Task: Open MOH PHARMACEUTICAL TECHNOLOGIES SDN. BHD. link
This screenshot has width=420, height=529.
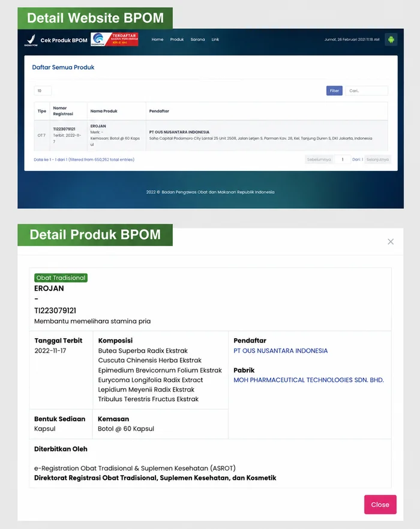Action: [x=308, y=380]
